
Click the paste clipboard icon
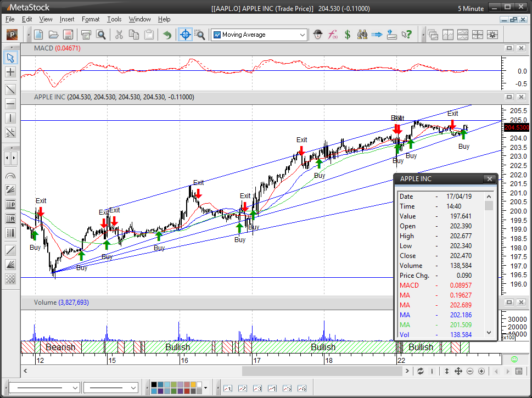coord(149,35)
